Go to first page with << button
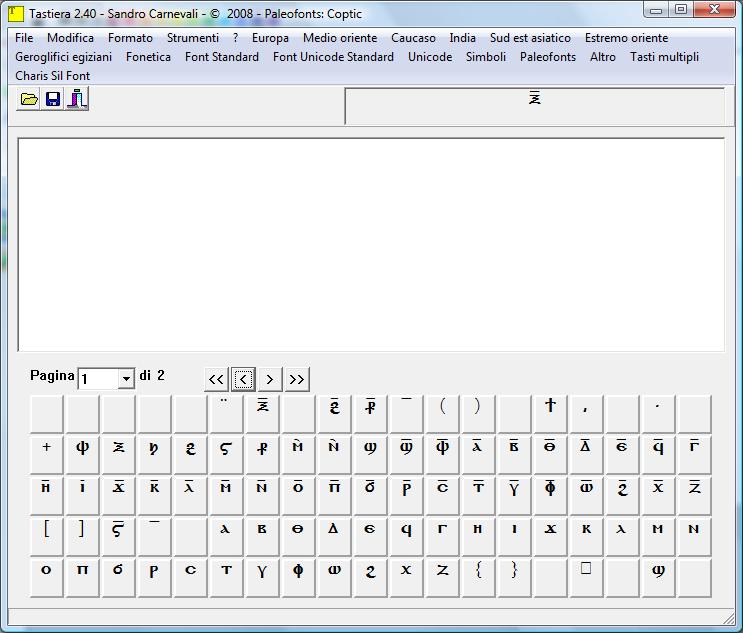743x633 pixels. pyautogui.click(x=216, y=379)
